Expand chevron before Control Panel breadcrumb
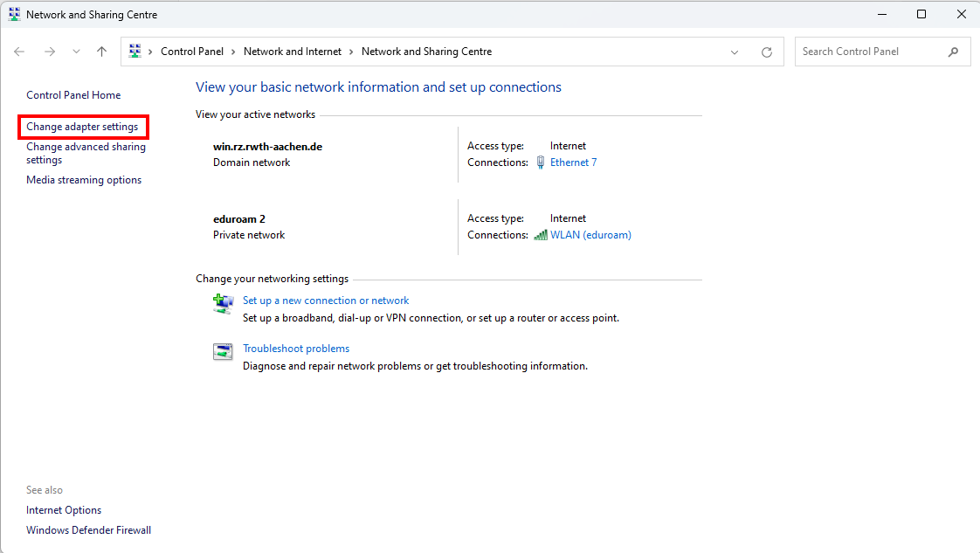Viewport: 980px width, 553px height. 150,52
